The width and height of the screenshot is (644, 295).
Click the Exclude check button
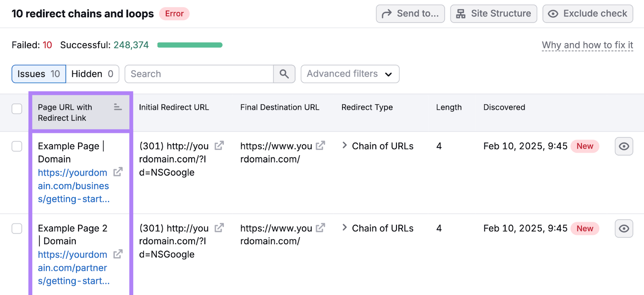pos(588,14)
